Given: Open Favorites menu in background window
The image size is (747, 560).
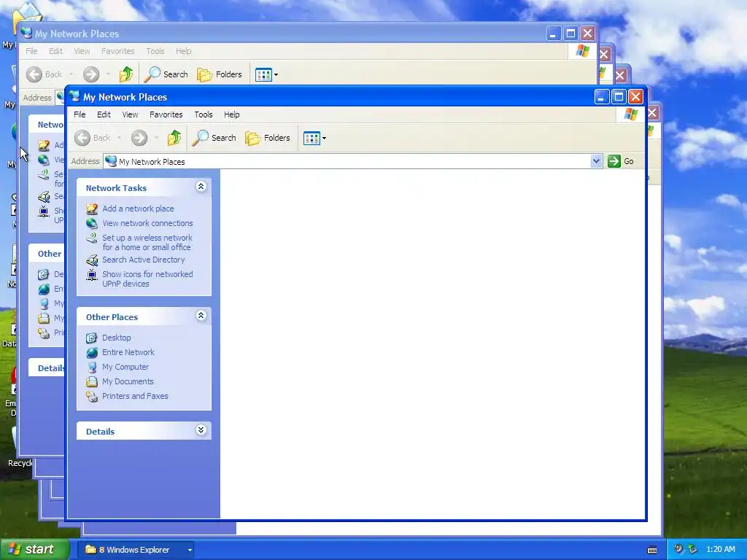Looking at the screenshot, I should click(x=117, y=51).
